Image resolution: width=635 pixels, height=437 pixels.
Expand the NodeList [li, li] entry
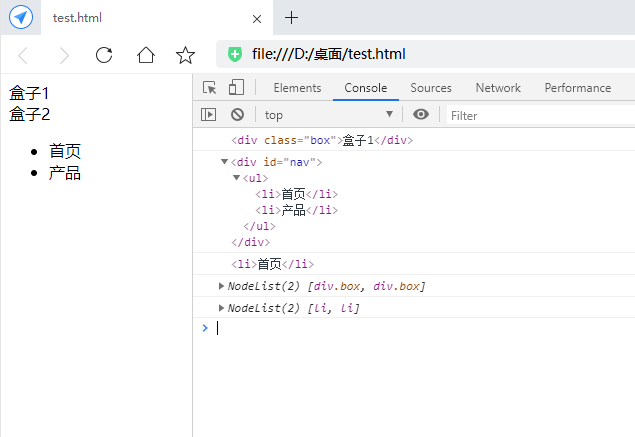pyautogui.click(x=221, y=308)
